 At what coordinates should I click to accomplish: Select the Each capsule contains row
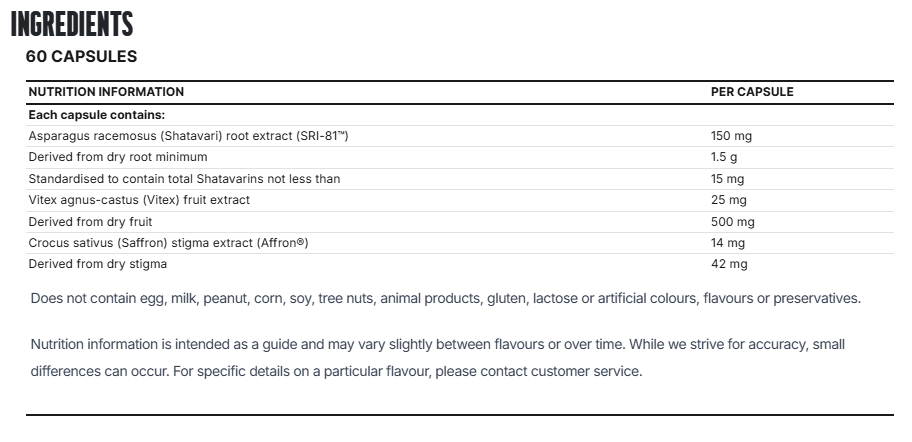click(x=459, y=115)
